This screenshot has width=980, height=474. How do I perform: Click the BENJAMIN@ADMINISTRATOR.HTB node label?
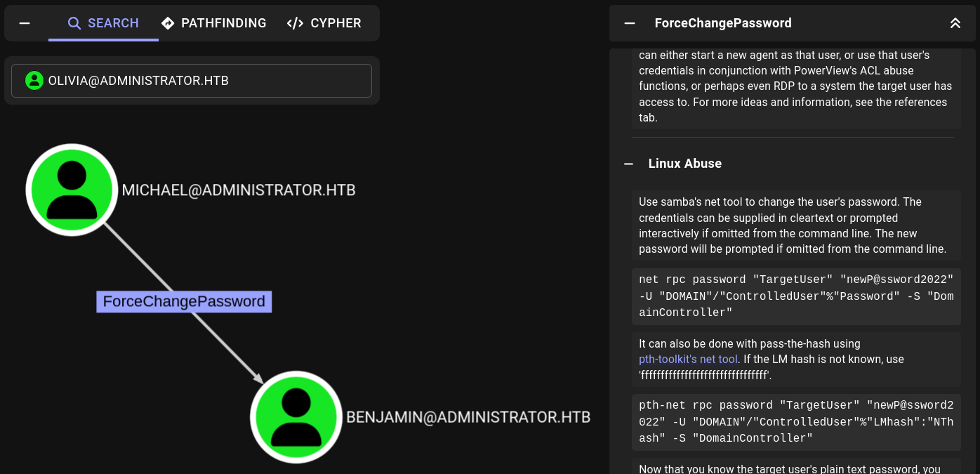468,417
